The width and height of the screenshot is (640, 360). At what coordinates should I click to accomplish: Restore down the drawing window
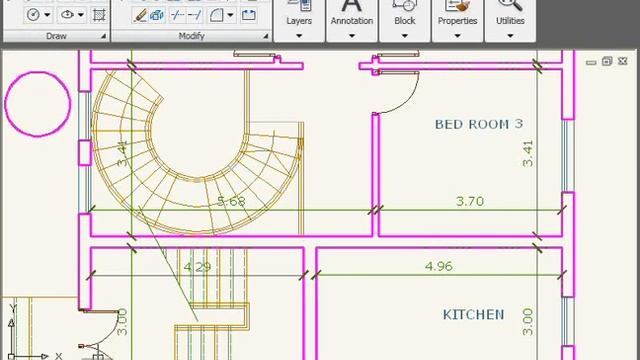coord(607,61)
